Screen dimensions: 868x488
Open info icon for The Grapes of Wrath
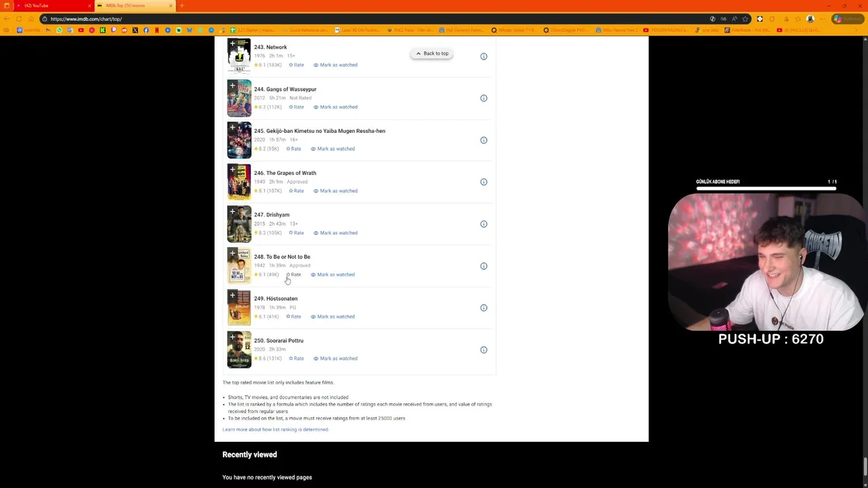point(484,182)
